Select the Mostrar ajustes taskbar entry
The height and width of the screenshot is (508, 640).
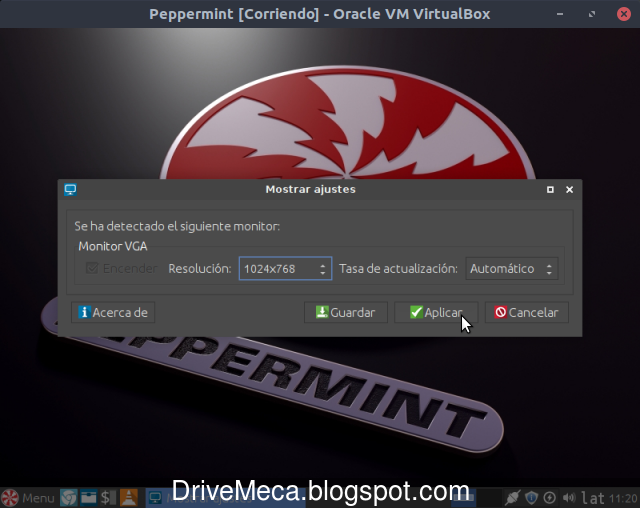[226, 498]
